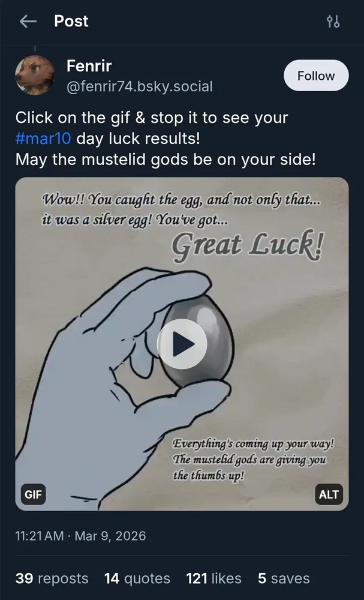Show the image ALT text badge
Viewport: 364px width, 600px height.
click(329, 494)
